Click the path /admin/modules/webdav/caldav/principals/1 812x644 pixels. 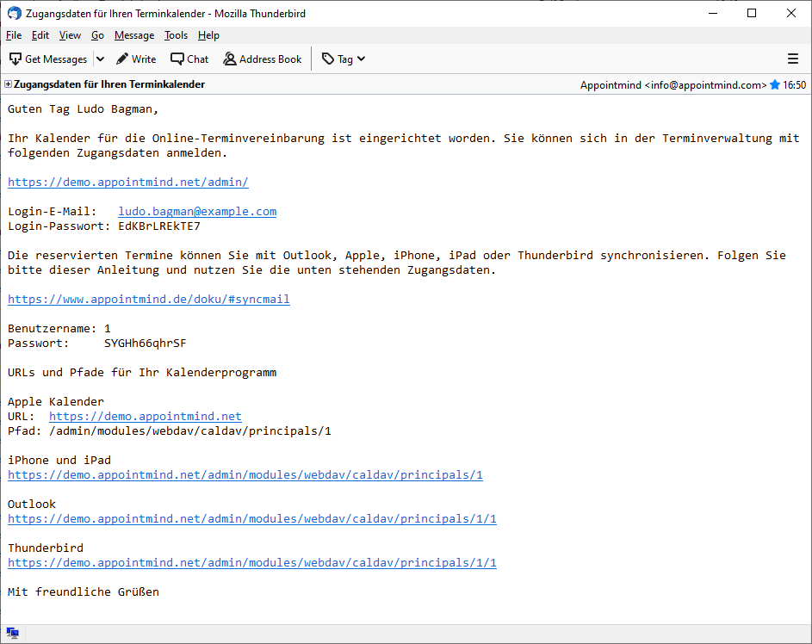(x=190, y=431)
